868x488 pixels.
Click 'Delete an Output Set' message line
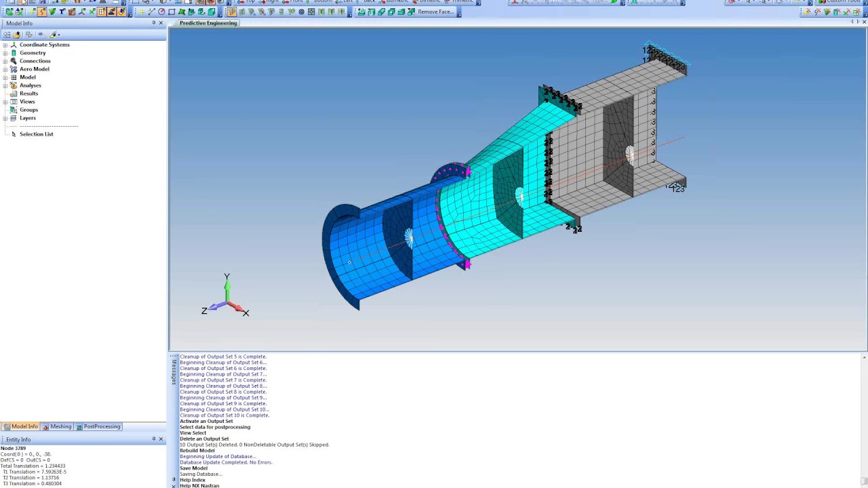tap(204, 439)
